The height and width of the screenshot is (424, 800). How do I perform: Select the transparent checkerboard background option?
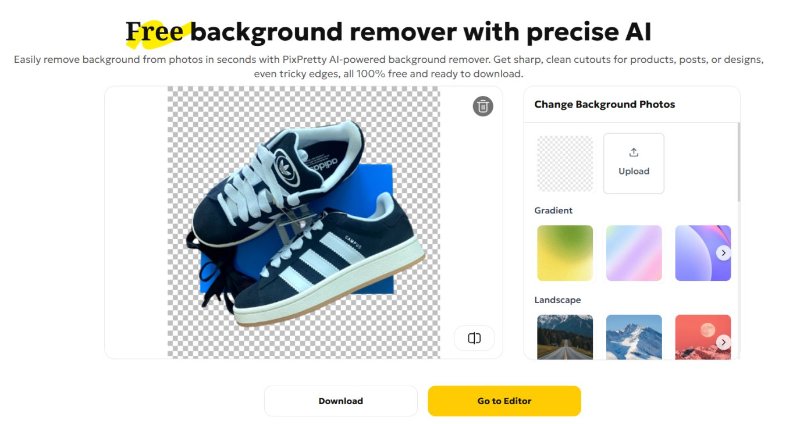pos(565,163)
